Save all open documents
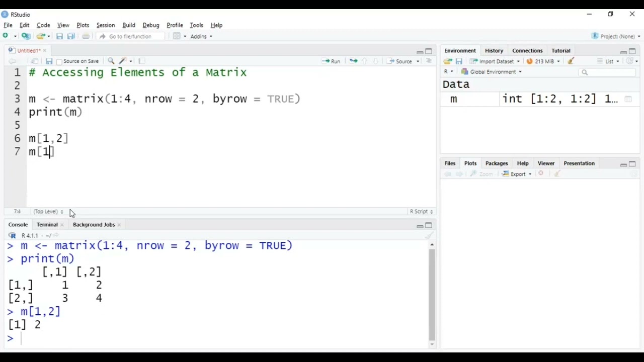Image resolution: width=644 pixels, height=362 pixels. pyautogui.click(x=71, y=36)
